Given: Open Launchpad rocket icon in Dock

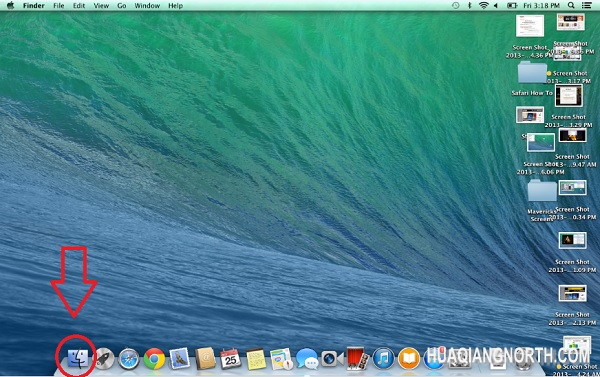Looking at the screenshot, I should click(104, 359).
